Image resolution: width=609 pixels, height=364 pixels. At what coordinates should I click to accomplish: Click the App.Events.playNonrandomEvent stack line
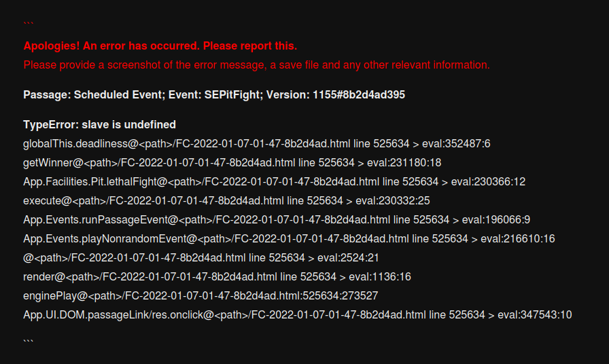pos(289,239)
